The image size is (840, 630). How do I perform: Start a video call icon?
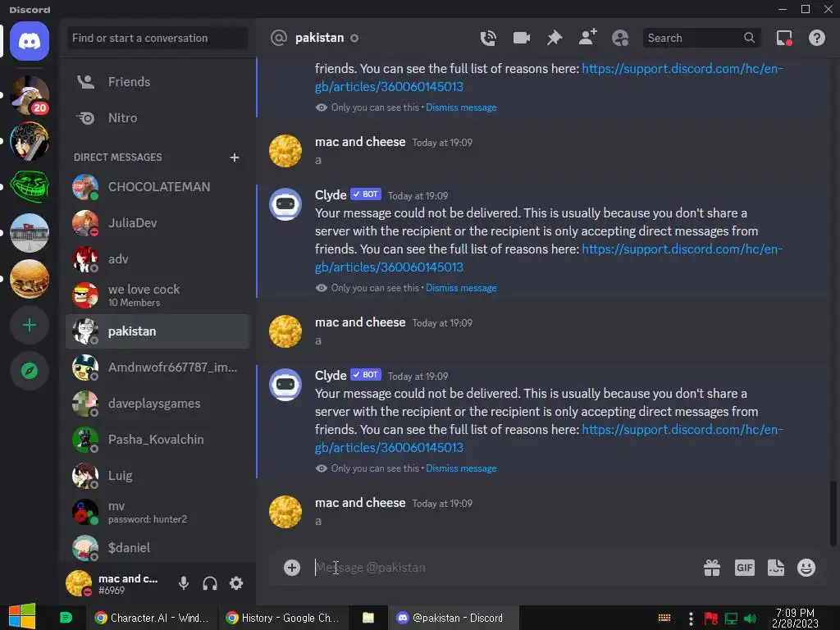[x=521, y=38]
